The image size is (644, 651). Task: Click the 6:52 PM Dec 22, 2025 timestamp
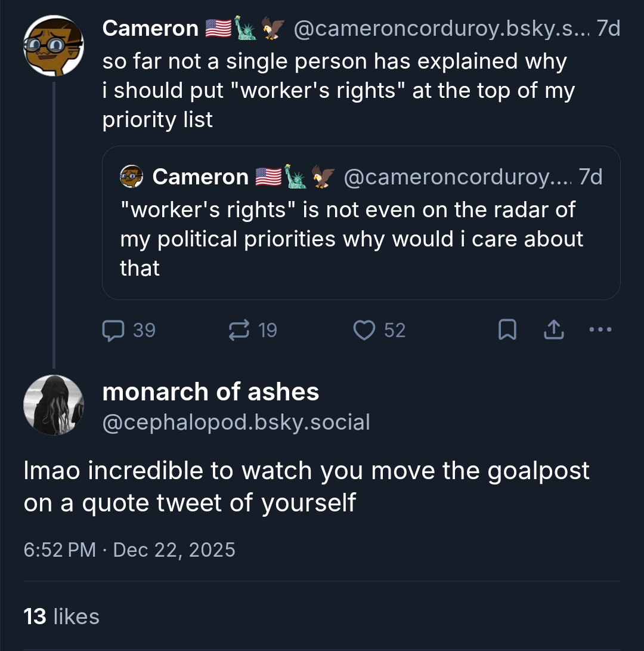[x=129, y=550]
